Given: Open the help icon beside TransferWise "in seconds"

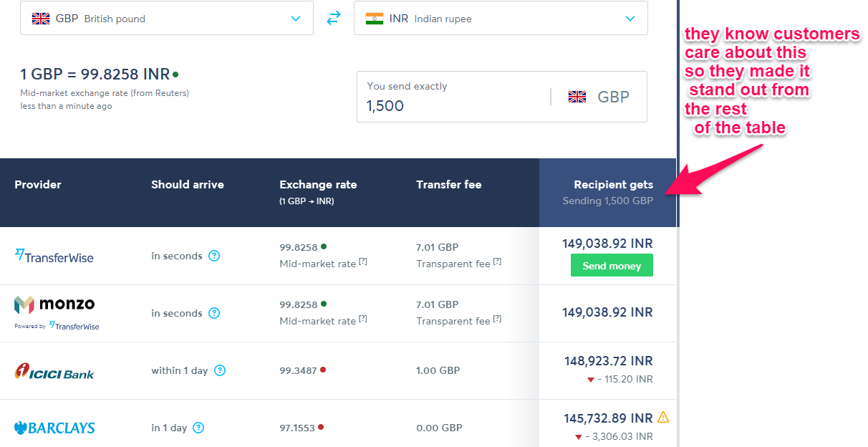Looking at the screenshot, I should coord(214,256).
